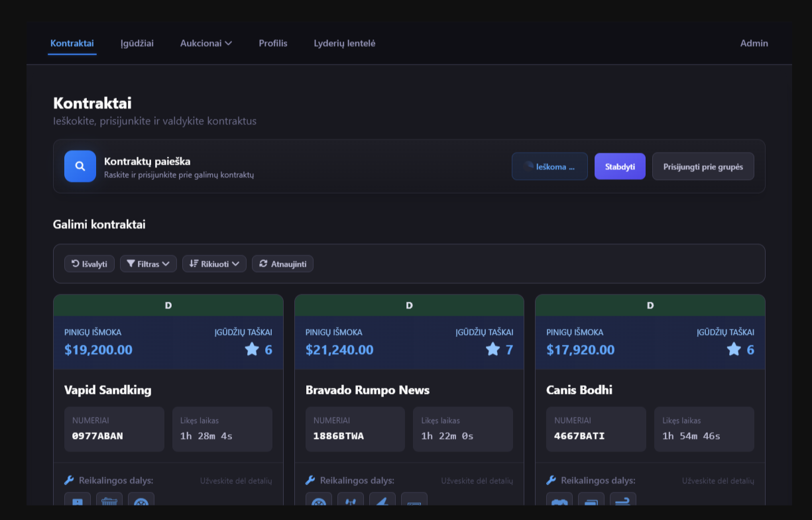Go to the Lyderių lentelė tab
Image resolution: width=812 pixels, height=520 pixels.
(x=345, y=43)
